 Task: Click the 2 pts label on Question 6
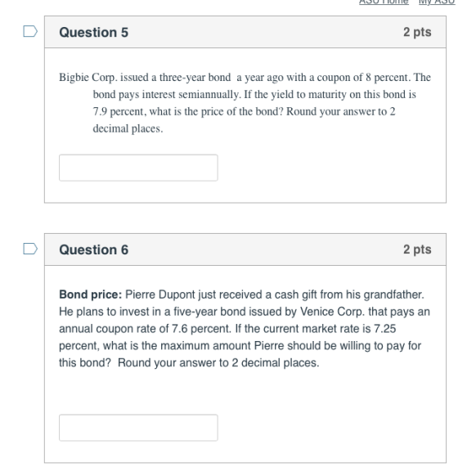tap(417, 249)
